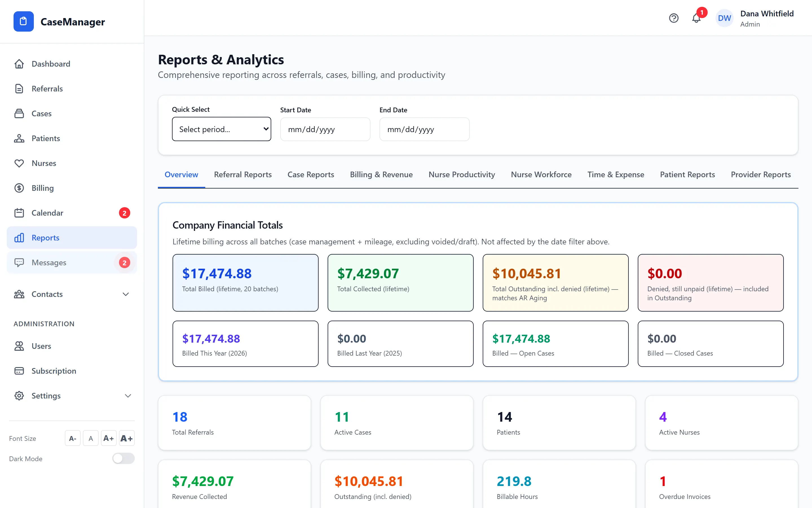Open the Nurse Productivity tab
Viewport: 812px width, 508px height.
click(462, 175)
